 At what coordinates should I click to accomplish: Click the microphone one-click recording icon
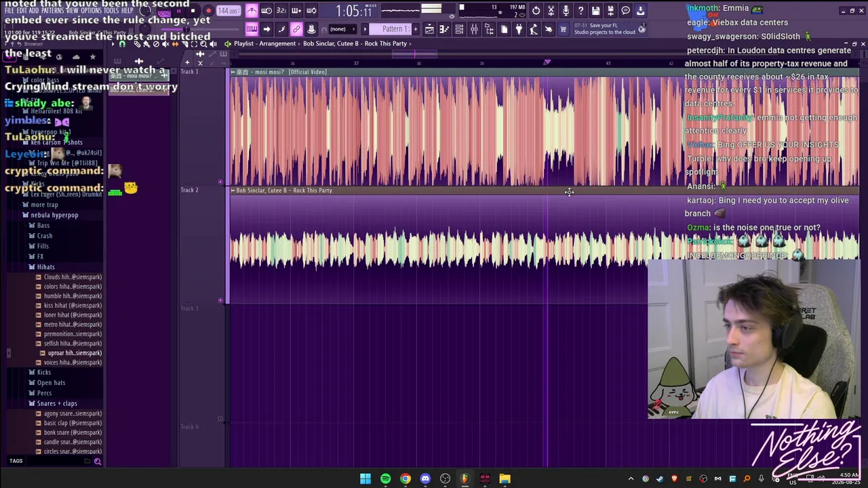pyautogui.click(x=566, y=10)
